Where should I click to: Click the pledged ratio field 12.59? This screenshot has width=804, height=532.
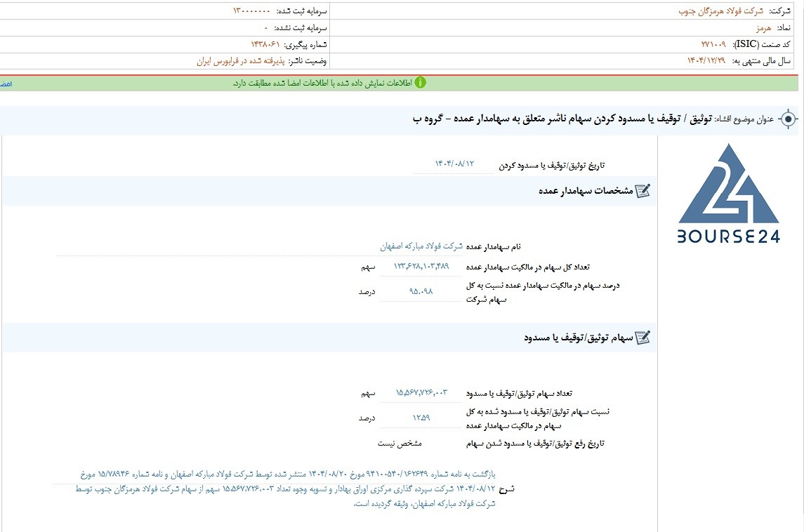pyautogui.click(x=421, y=418)
